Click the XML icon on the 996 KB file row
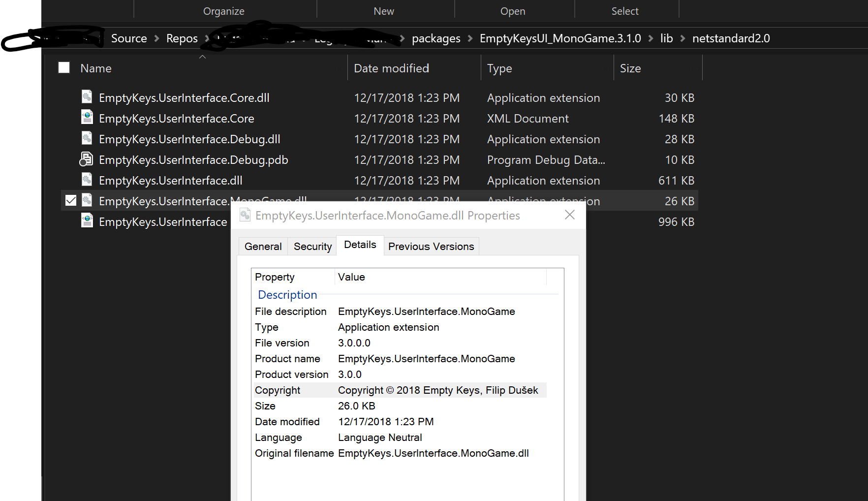The image size is (868, 501). 87,221
